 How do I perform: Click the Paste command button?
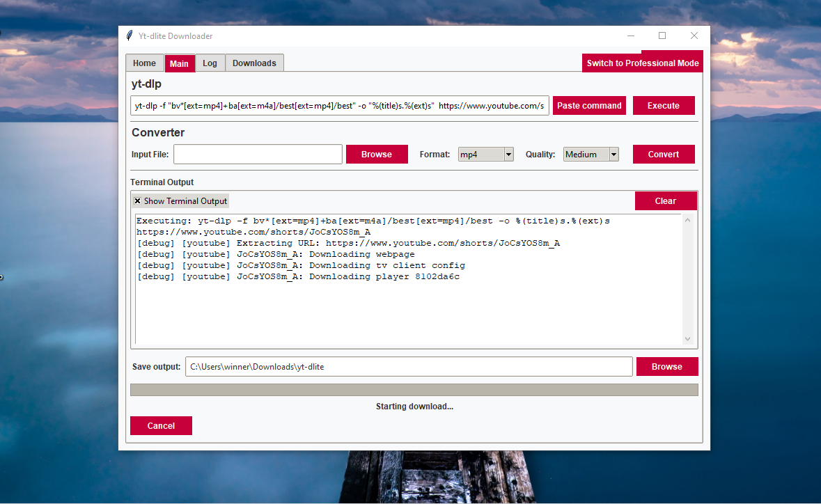tap(590, 106)
